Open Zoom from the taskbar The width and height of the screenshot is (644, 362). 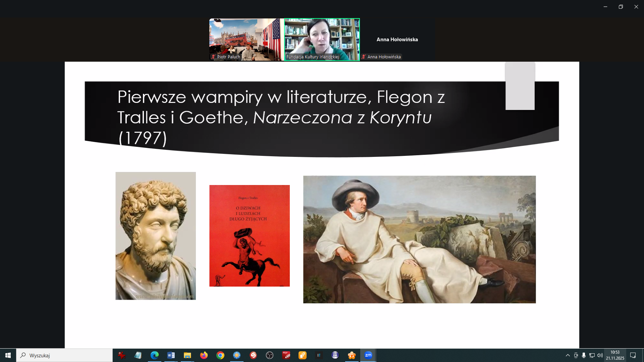368,355
